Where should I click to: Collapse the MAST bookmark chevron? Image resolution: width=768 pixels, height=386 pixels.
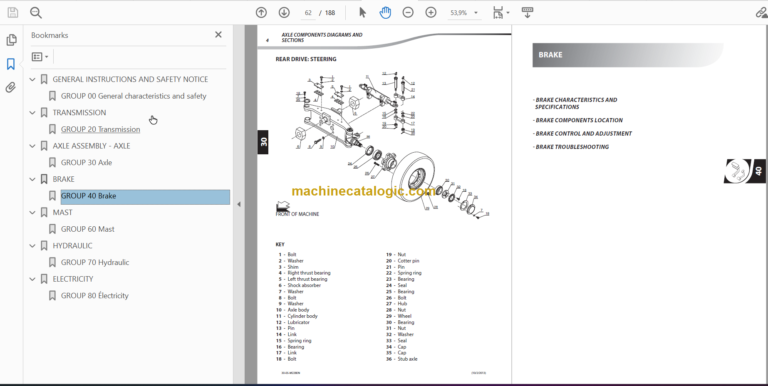[32, 212]
